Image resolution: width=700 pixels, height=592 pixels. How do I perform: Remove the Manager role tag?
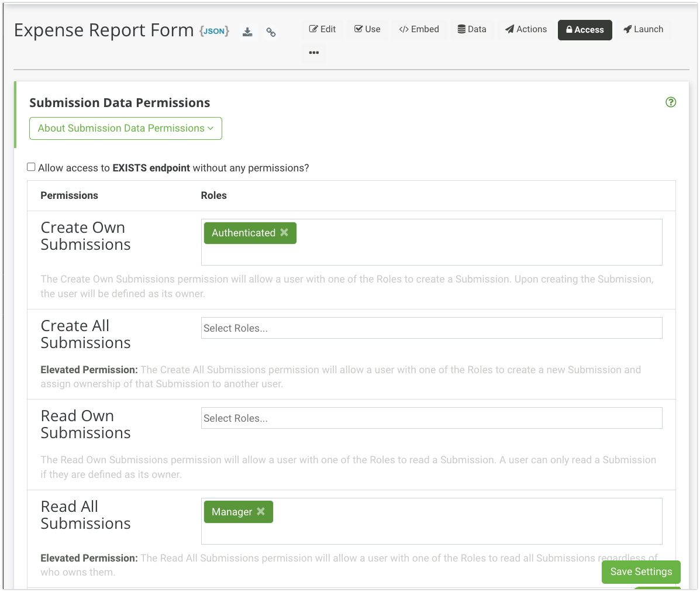[x=261, y=511]
